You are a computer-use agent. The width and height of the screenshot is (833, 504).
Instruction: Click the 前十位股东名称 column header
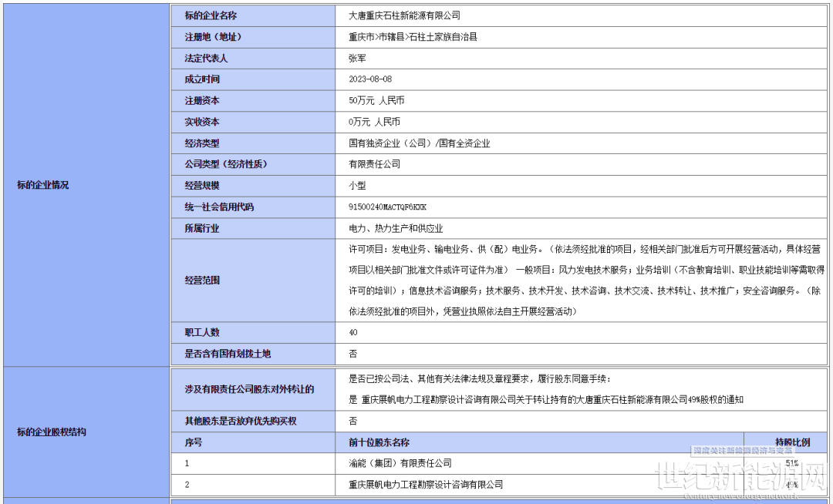(379, 442)
